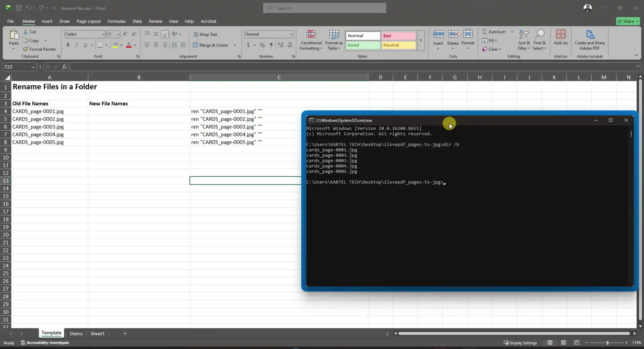Image resolution: width=644 pixels, height=349 pixels.
Task: Increase font size with the A-up icon
Action: [125, 34]
